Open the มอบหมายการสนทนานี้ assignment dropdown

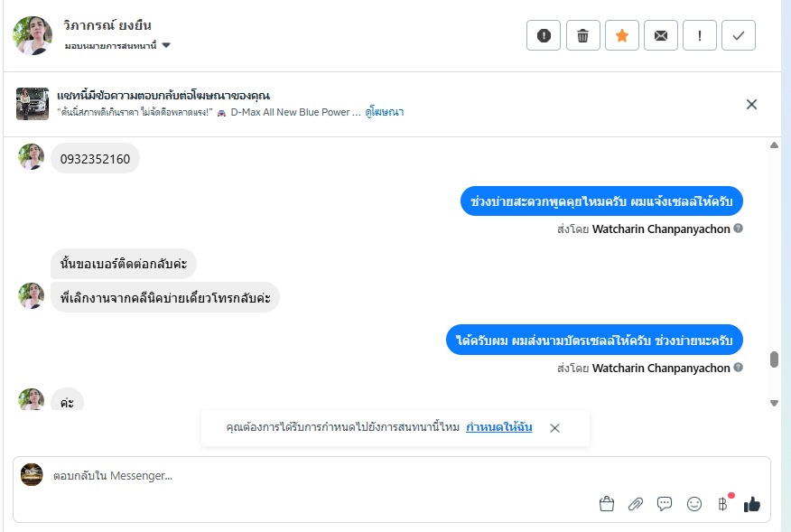pos(117,45)
